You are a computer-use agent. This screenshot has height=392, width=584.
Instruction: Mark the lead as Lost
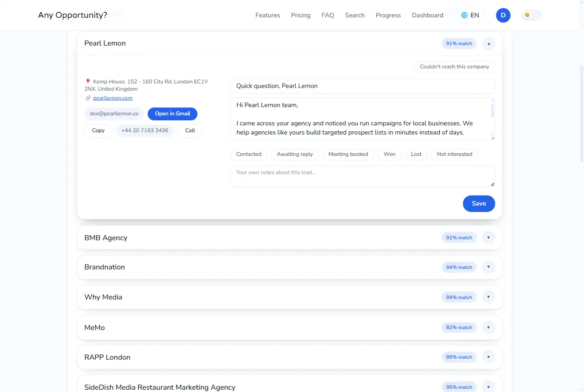pyautogui.click(x=416, y=155)
